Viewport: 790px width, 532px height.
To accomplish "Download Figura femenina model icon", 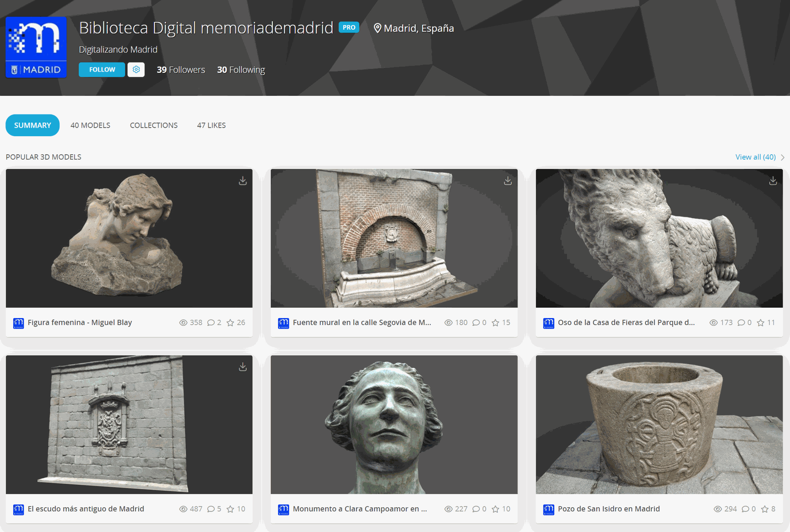I will [243, 181].
